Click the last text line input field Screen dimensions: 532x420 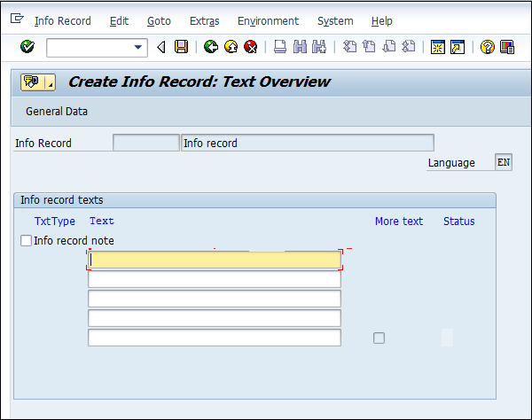pos(215,338)
